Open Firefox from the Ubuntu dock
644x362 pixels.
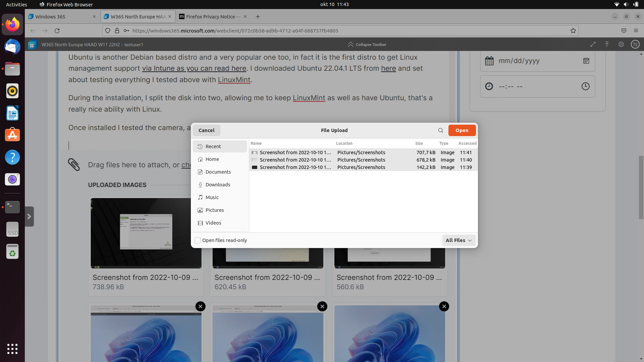pyautogui.click(x=12, y=24)
